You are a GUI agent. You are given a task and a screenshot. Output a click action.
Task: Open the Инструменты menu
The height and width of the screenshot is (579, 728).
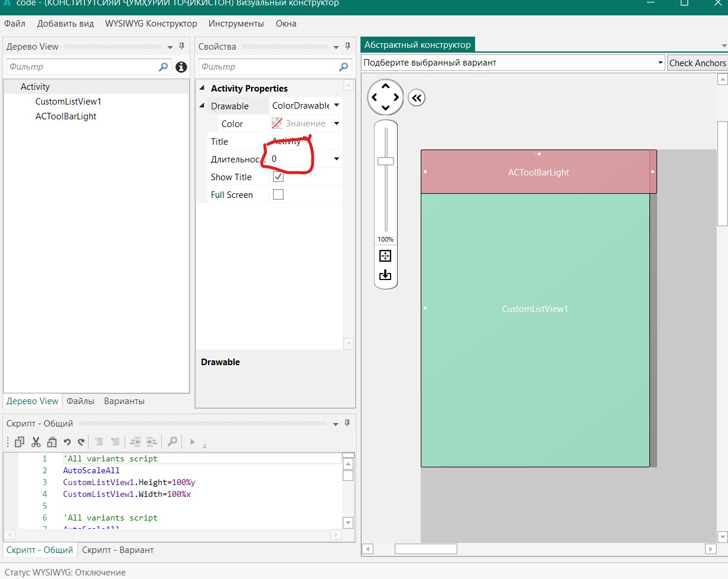coord(236,24)
